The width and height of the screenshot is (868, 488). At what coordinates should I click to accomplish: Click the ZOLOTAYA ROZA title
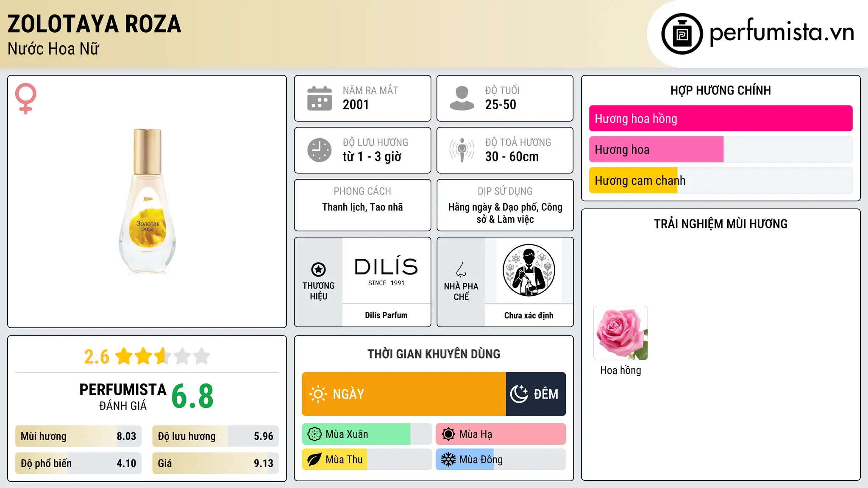click(x=95, y=24)
